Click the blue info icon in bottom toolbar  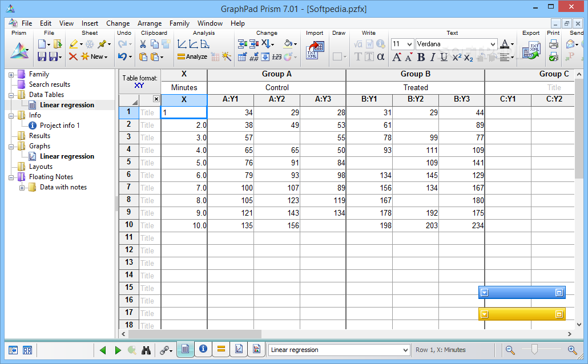[203, 349]
